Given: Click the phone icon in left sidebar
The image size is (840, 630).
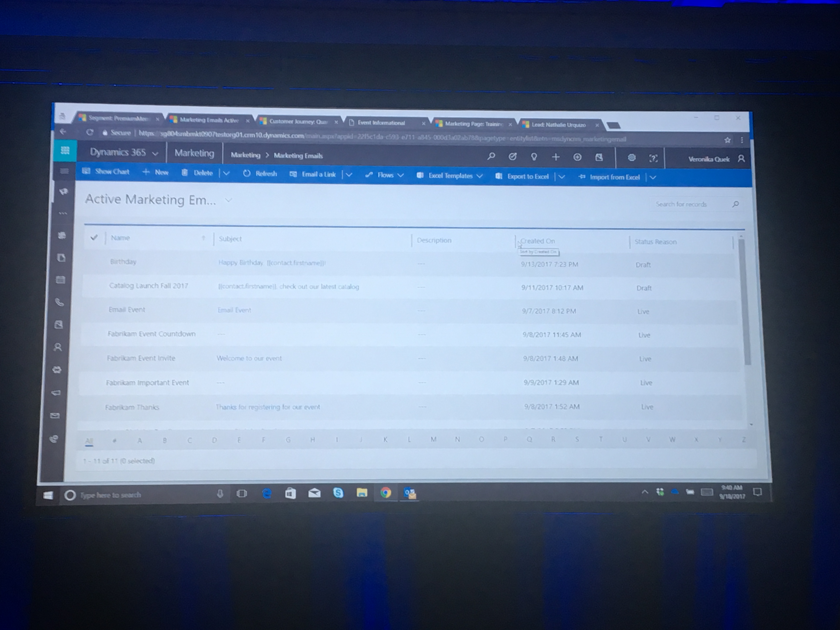Looking at the screenshot, I should tap(60, 302).
